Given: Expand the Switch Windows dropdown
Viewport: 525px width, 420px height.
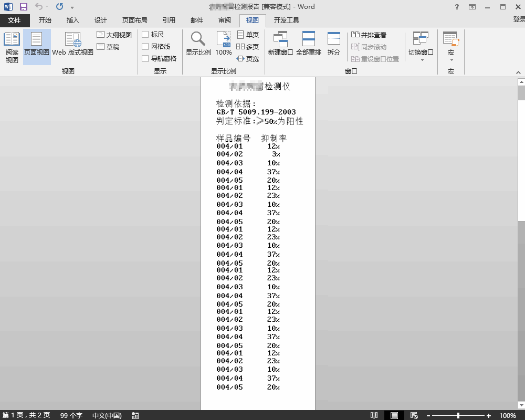Looking at the screenshot, I should 421,60.
